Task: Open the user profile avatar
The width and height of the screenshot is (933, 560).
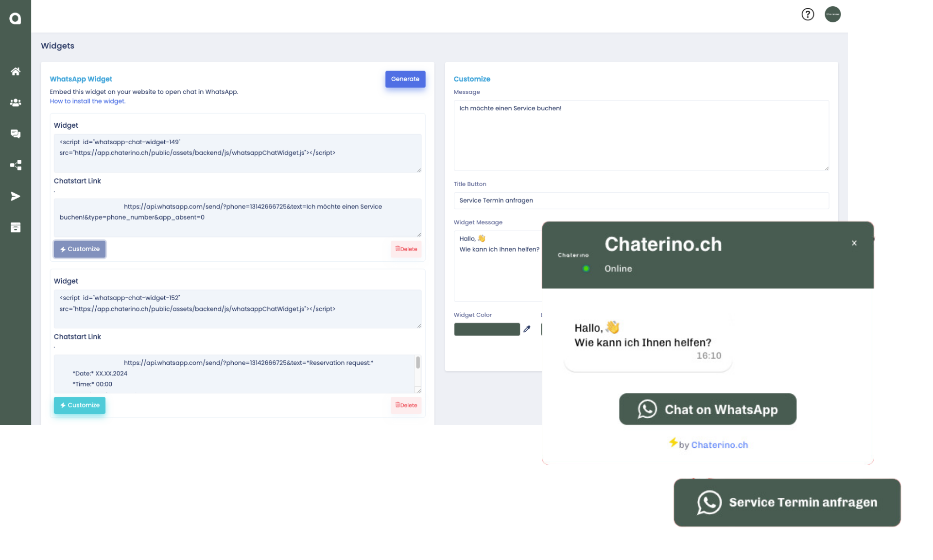Action: tap(832, 14)
